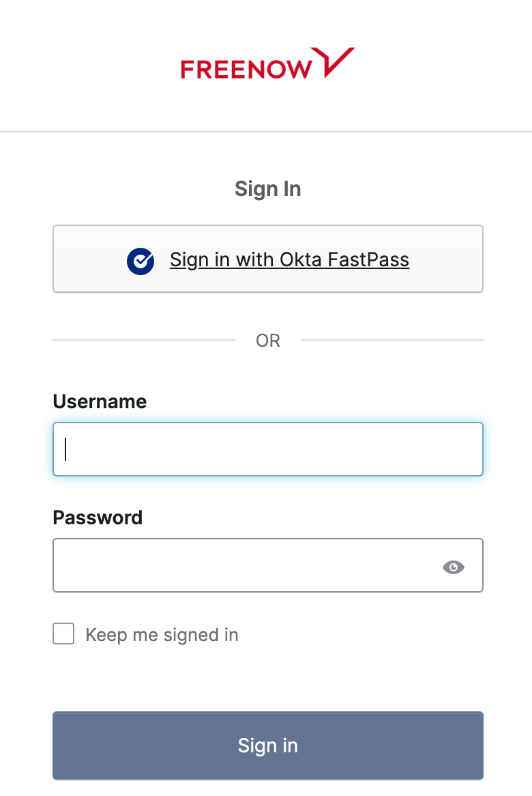This screenshot has width=532, height=796.
Task: Click the divider line left of OR
Action: [x=144, y=340]
